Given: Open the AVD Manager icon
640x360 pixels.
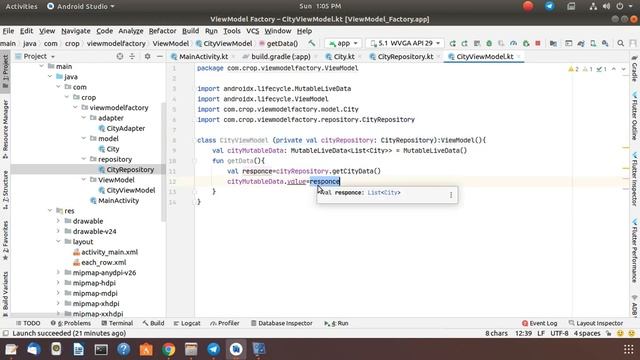Looking at the screenshot, I should coord(593,43).
